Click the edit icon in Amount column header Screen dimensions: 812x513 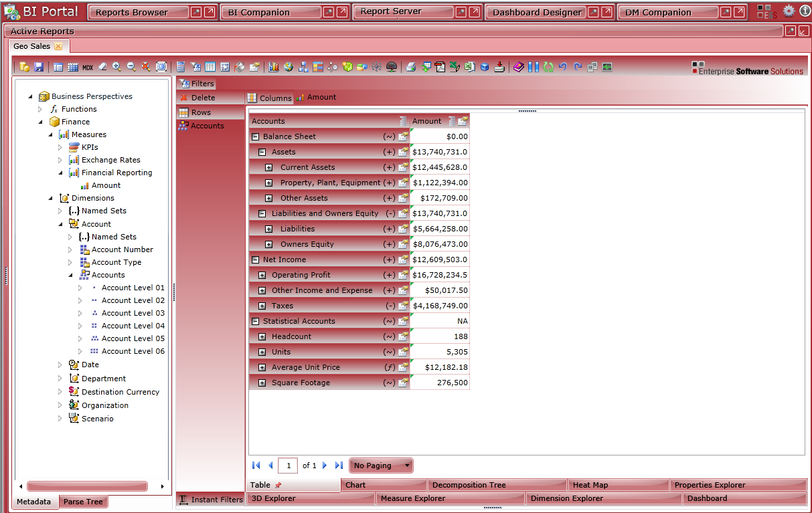(463, 121)
